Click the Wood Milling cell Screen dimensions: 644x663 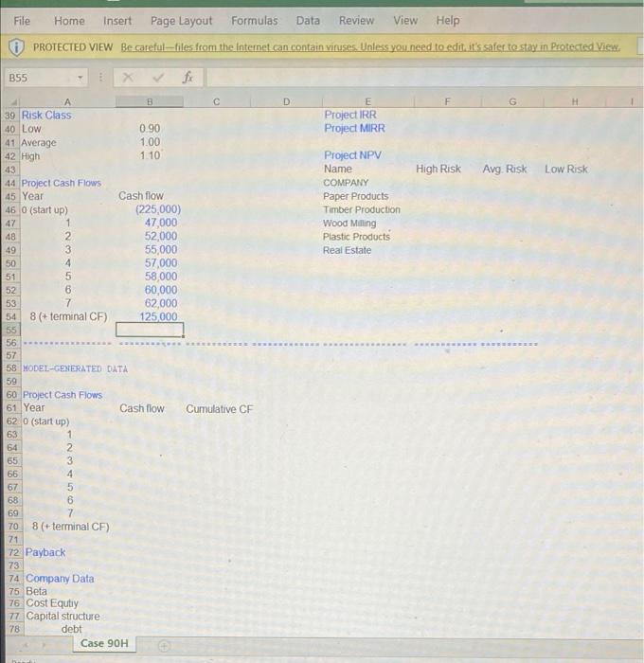click(349, 224)
